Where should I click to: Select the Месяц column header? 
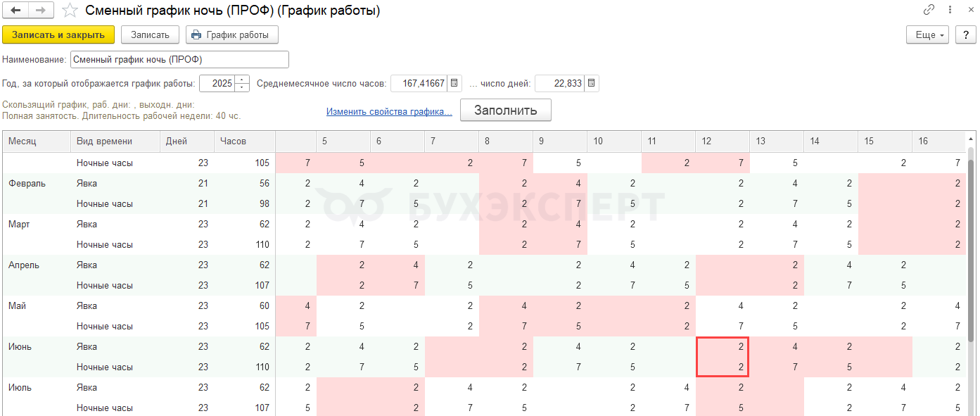[x=37, y=141]
